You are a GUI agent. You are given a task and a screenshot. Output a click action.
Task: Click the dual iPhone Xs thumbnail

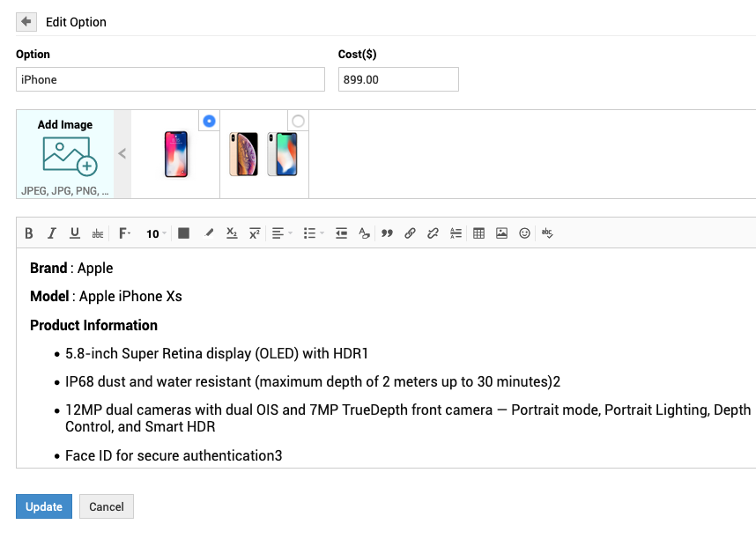[x=263, y=154]
